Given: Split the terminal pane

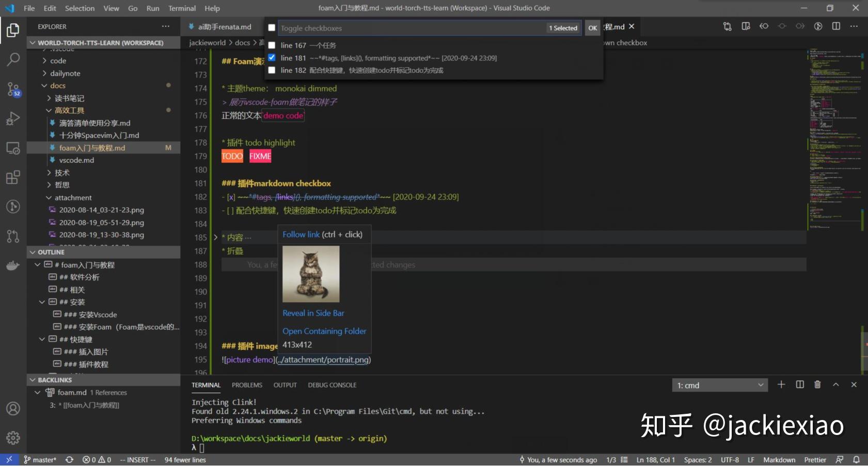Looking at the screenshot, I should [x=799, y=385].
